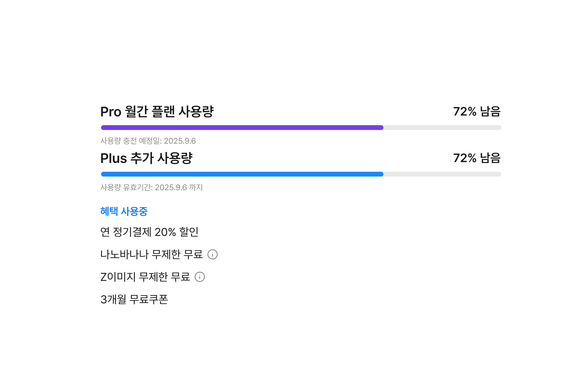The width and height of the screenshot is (588, 390).
Task: Click the 혜택 사용중 link
Action: pyautogui.click(x=124, y=211)
